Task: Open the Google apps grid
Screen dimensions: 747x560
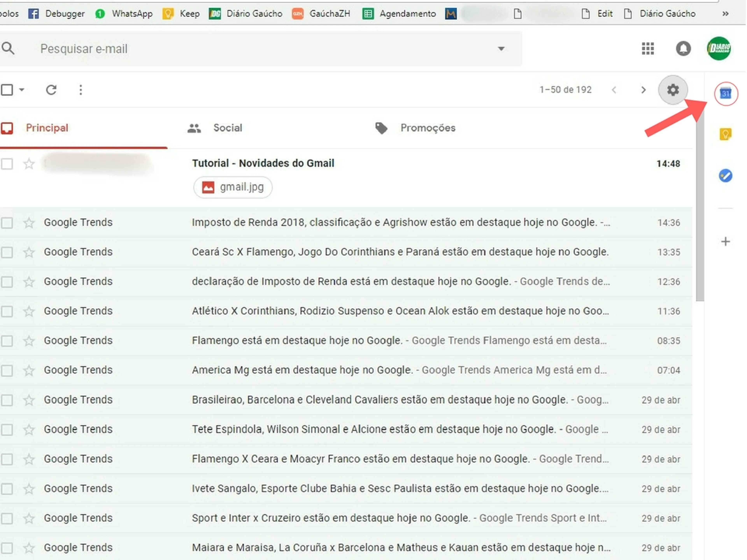Action: (x=648, y=48)
